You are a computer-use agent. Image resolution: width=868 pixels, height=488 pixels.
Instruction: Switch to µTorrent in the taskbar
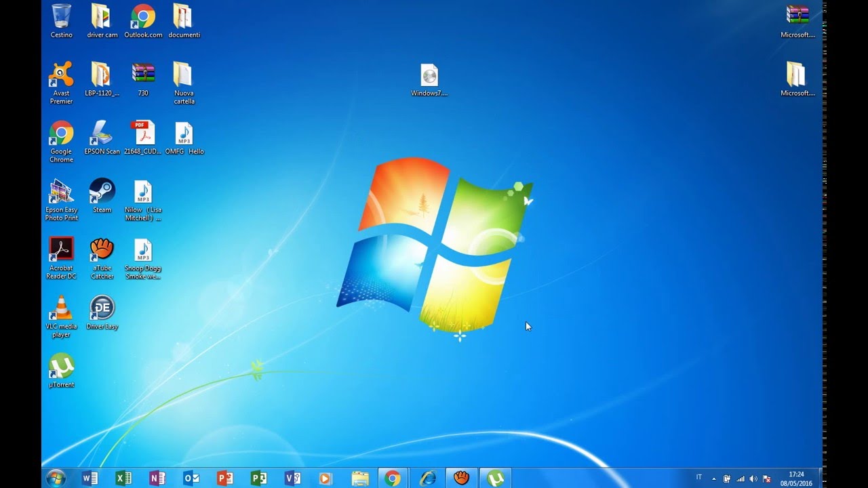496,479
